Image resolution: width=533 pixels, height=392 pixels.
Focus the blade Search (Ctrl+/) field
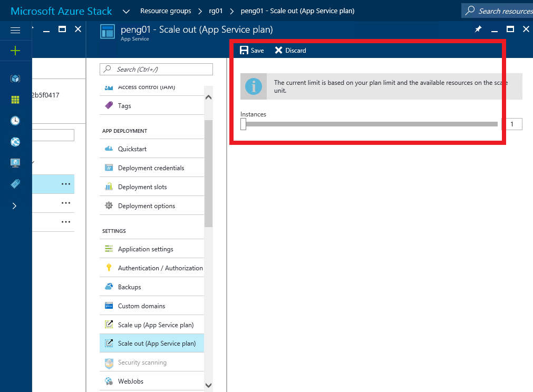click(157, 70)
